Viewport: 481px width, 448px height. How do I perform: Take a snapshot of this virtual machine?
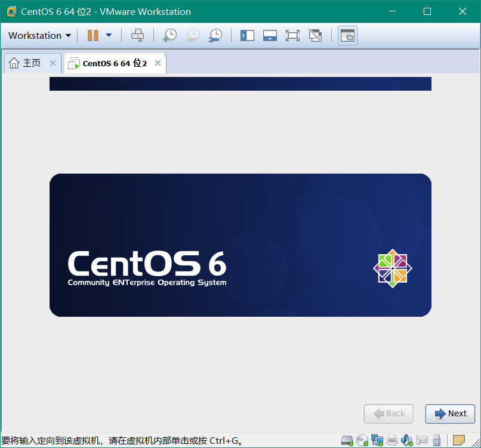point(169,36)
